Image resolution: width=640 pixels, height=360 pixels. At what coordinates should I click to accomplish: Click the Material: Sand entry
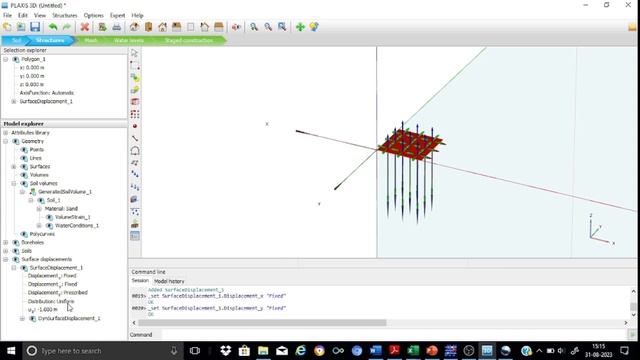coord(61,209)
